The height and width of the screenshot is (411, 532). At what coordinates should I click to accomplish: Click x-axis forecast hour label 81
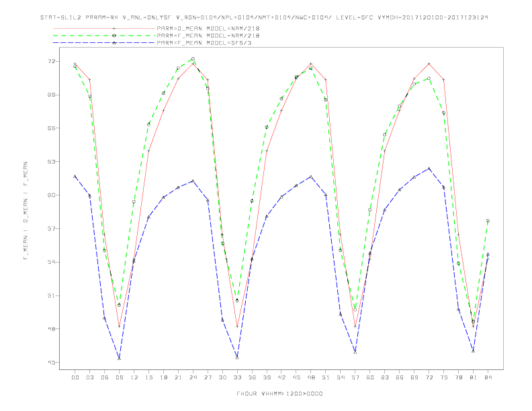474,377
